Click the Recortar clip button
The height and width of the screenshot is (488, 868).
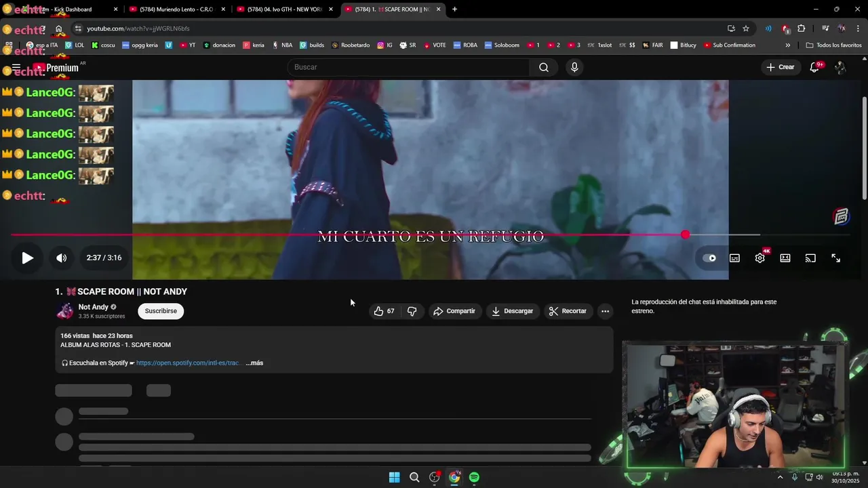tap(568, 311)
